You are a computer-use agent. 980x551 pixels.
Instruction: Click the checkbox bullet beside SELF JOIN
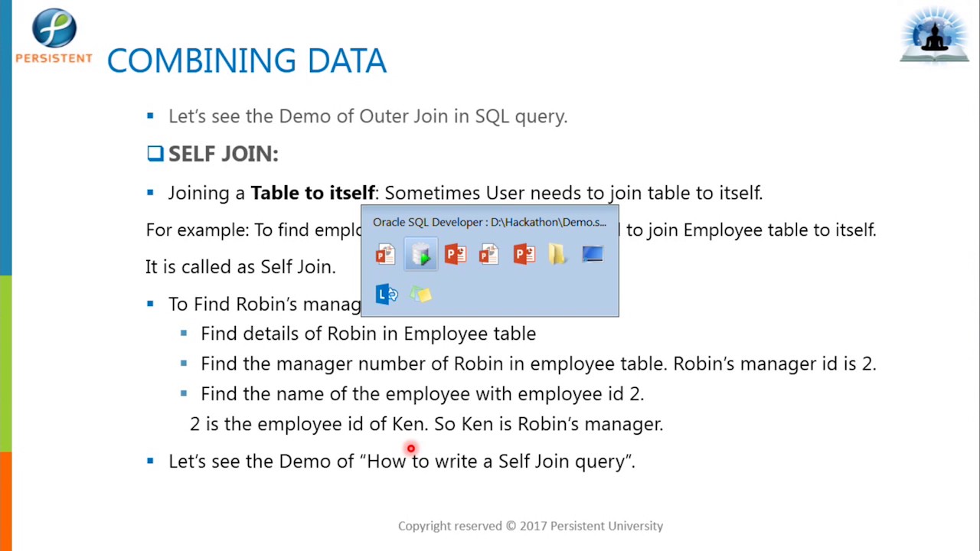click(x=155, y=154)
